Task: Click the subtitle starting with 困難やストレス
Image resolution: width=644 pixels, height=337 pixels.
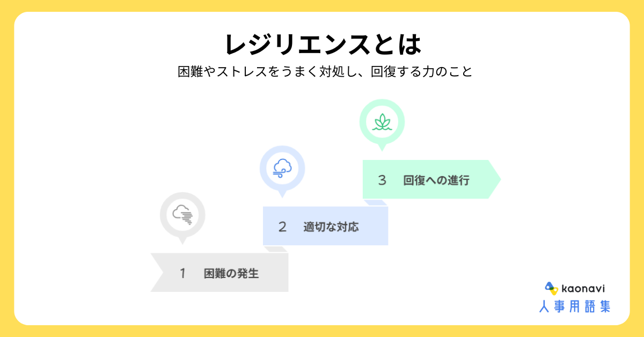Action: click(x=325, y=72)
